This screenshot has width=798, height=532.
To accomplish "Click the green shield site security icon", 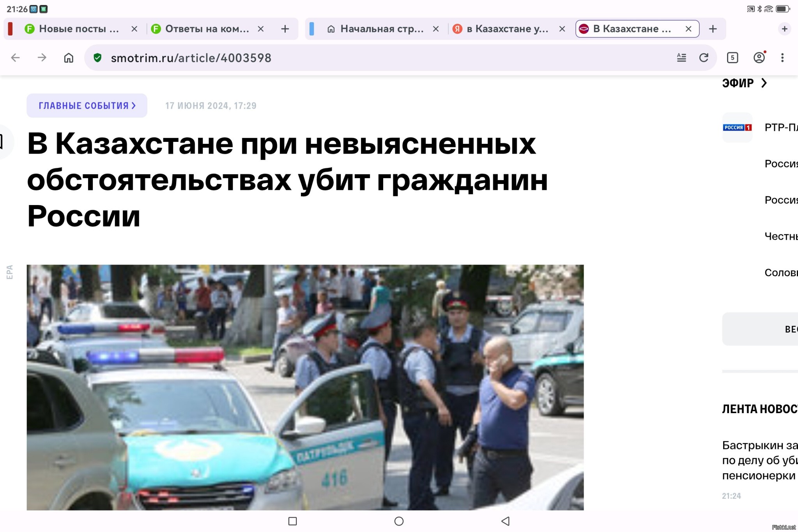I will tap(97, 58).
